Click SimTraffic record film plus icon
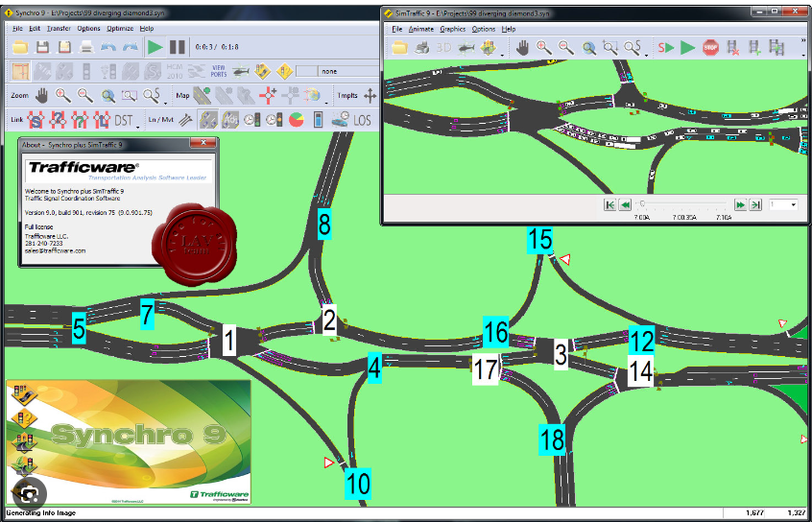Viewport: 812px width, 522px height. (754, 48)
